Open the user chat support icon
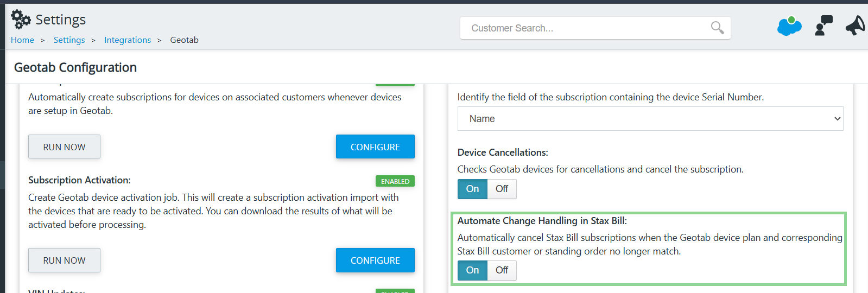Screen dimensions: 868x293 pyautogui.click(x=823, y=26)
